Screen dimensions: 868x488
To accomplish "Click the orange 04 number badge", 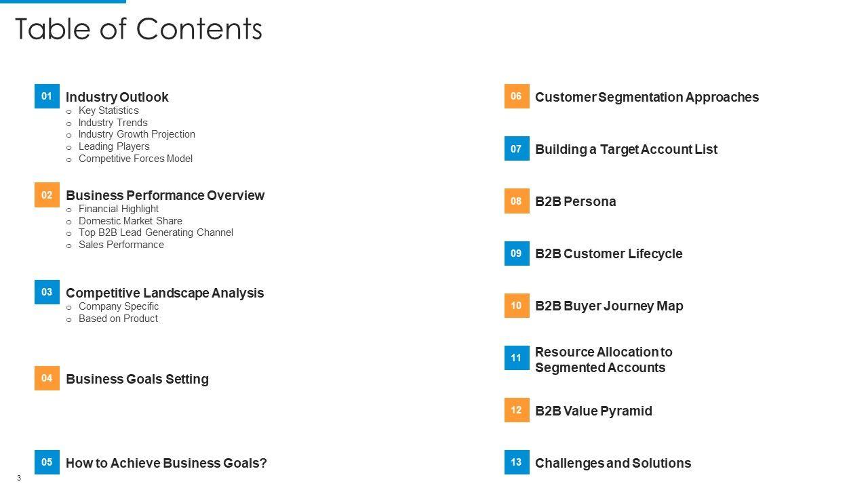I will [x=47, y=378].
